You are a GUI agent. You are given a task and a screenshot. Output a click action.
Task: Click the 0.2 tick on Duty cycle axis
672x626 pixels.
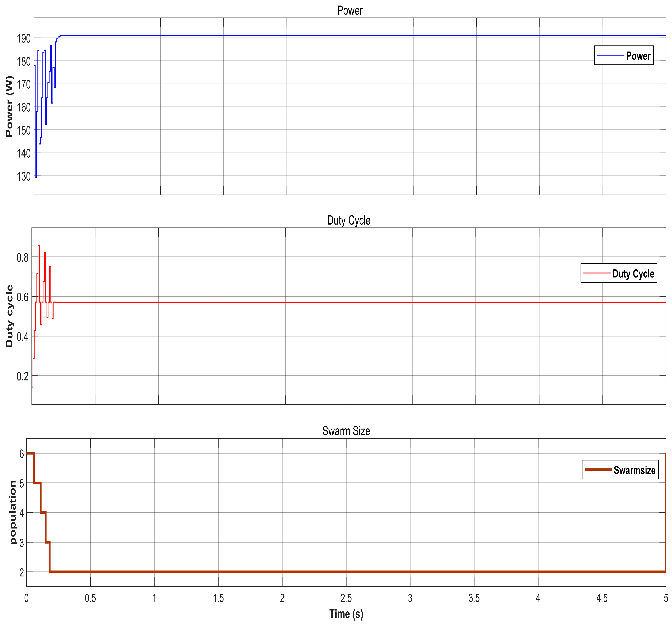pos(23,376)
